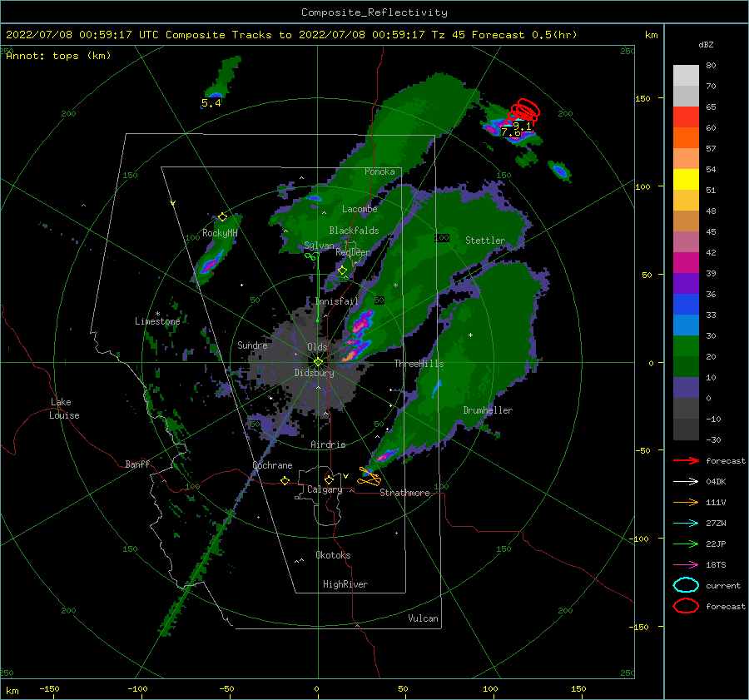Click the yellow diamond marker near RockyMH
Image resolution: width=749 pixels, height=700 pixels.
[x=222, y=217]
